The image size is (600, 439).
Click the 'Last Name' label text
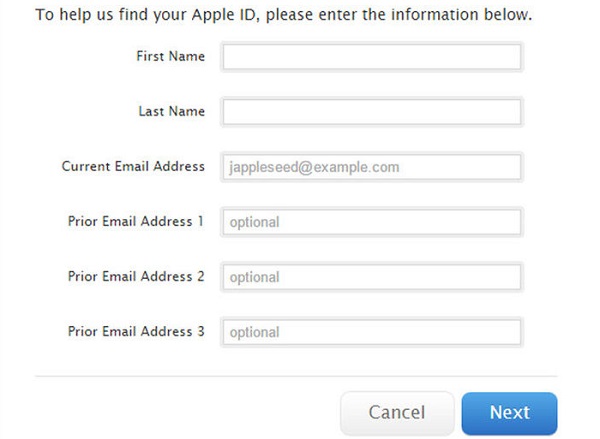click(x=172, y=111)
